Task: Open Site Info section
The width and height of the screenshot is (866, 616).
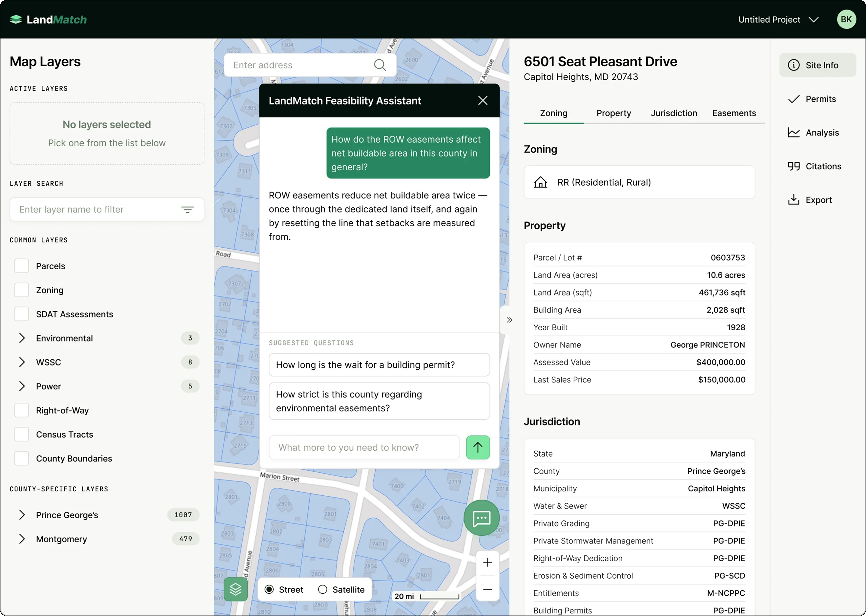Action: [x=817, y=65]
